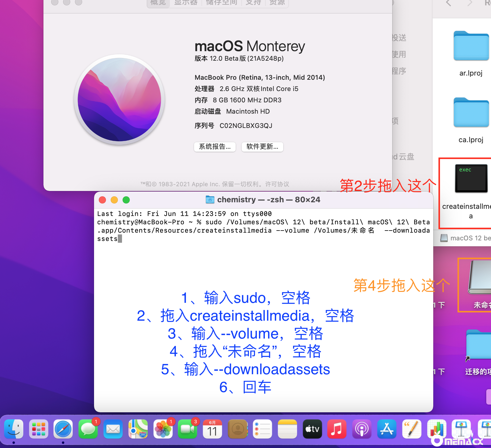Click the 软件更新... button
The width and height of the screenshot is (491, 448).
click(x=262, y=147)
